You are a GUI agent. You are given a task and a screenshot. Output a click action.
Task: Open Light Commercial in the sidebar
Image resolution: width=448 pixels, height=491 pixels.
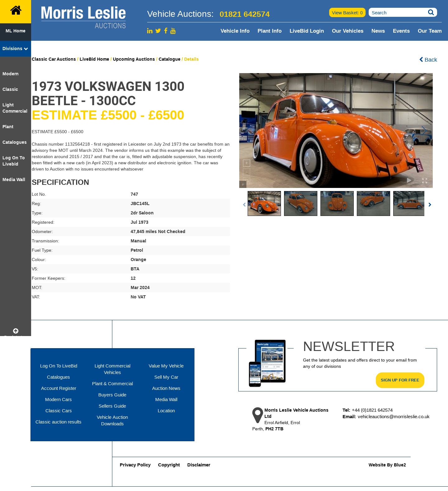[15, 108]
